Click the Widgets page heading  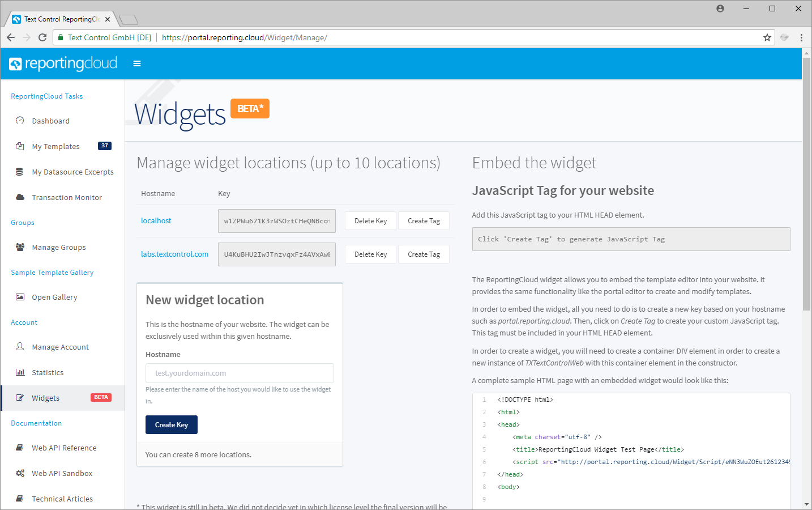coord(180,114)
